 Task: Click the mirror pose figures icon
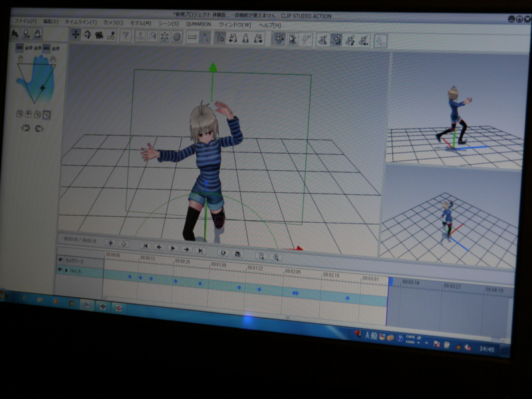233,39
